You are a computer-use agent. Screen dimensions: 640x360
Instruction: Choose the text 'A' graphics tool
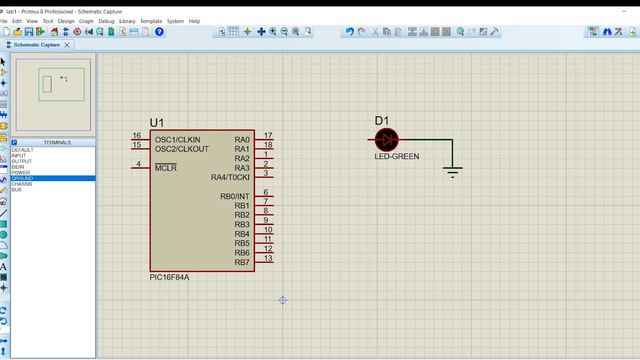click(x=3, y=267)
